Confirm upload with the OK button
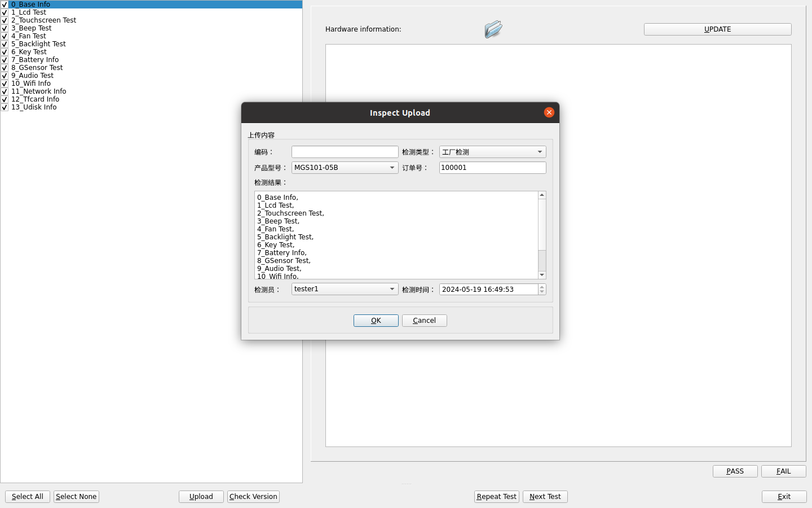812x508 pixels. point(376,321)
